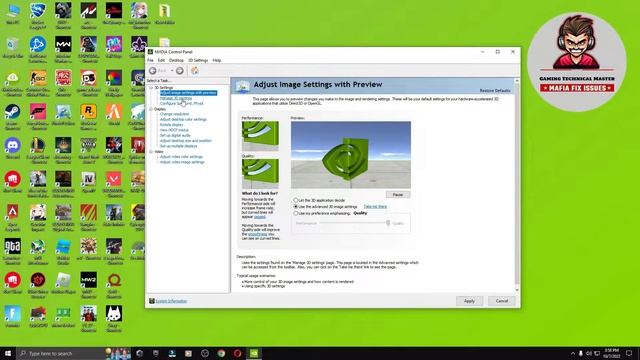Click the taskbar volume icon
The width and height of the screenshot is (640, 360).
(x=589, y=353)
